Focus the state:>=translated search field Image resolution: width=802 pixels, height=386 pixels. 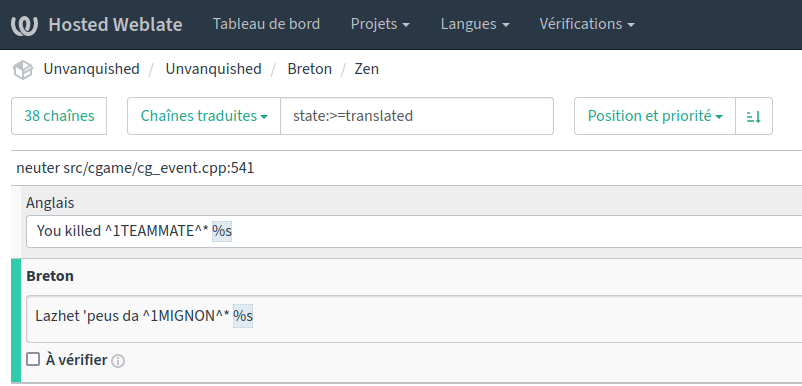[x=417, y=116]
